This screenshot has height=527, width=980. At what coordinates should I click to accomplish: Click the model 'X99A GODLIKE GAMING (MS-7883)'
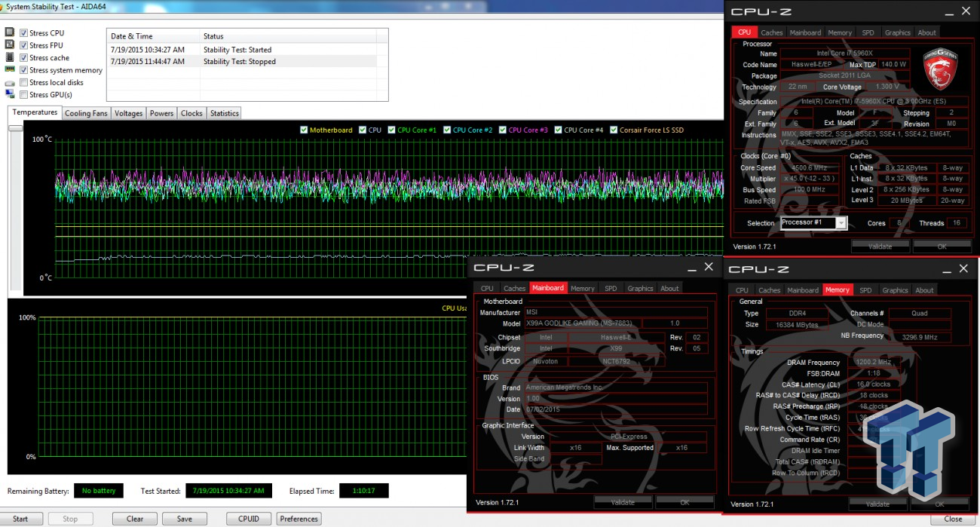click(x=583, y=323)
